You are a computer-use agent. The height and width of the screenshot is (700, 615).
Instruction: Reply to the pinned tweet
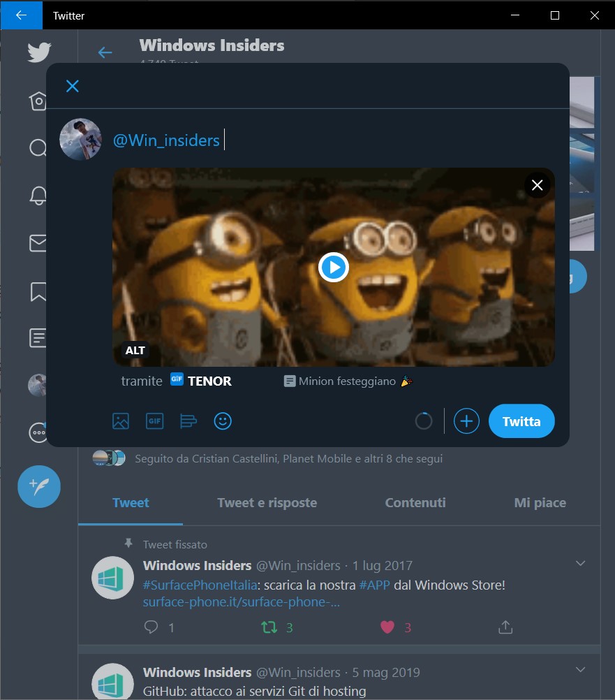click(151, 627)
